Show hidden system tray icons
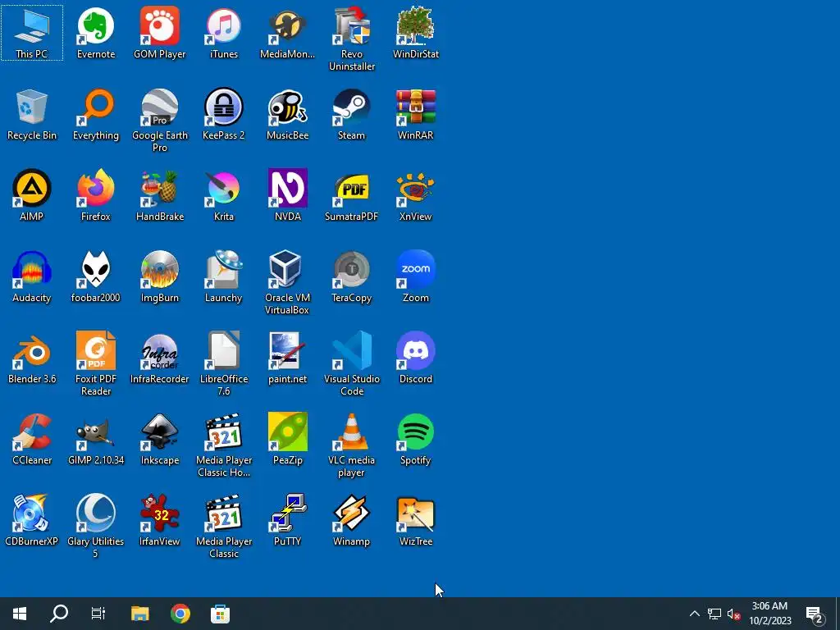The image size is (840, 630). point(694,614)
